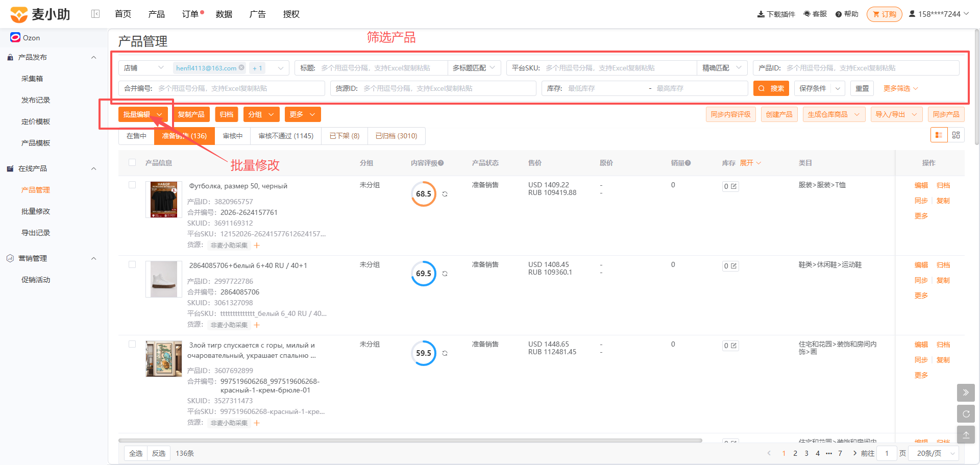
Task: Switch to the 已下架 (8) tab
Action: pyautogui.click(x=345, y=136)
